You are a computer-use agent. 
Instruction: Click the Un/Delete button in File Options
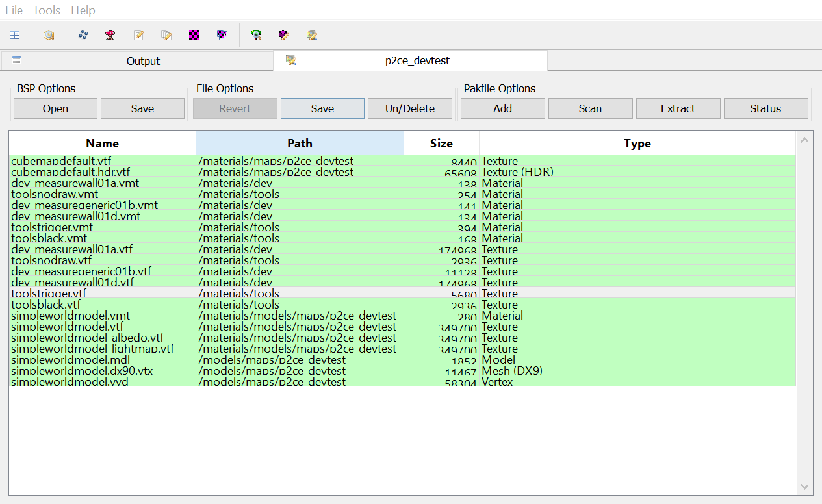410,108
